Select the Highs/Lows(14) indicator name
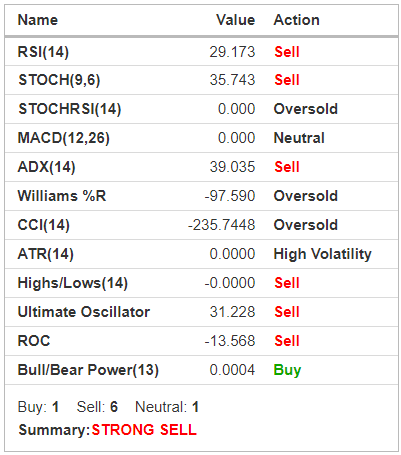The width and height of the screenshot is (401, 455). click(x=73, y=283)
